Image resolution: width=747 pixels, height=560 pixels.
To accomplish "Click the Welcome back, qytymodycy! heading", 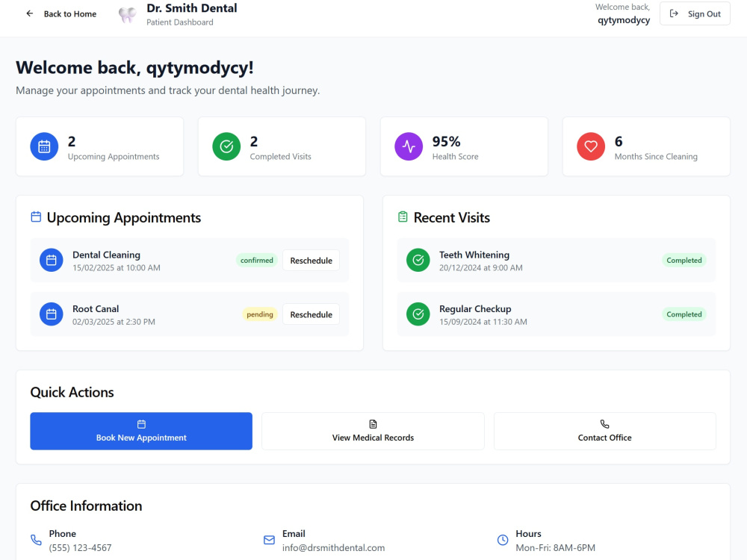I will click(134, 68).
